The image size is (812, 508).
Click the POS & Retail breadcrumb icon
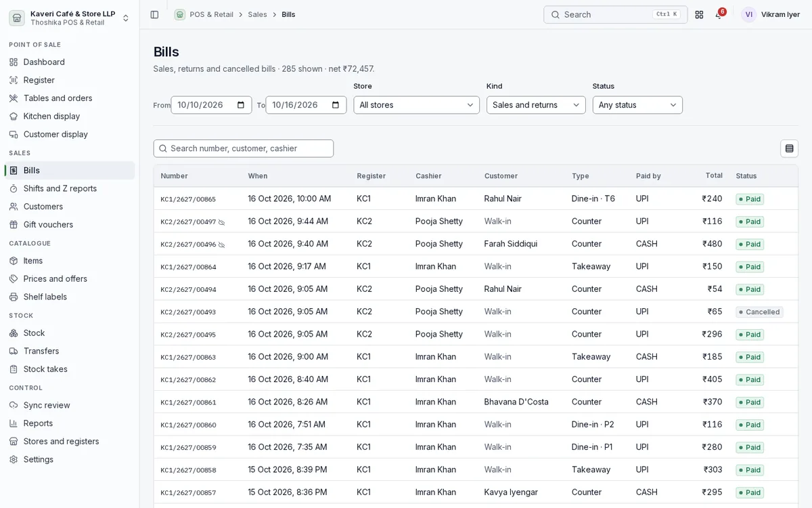(x=179, y=14)
